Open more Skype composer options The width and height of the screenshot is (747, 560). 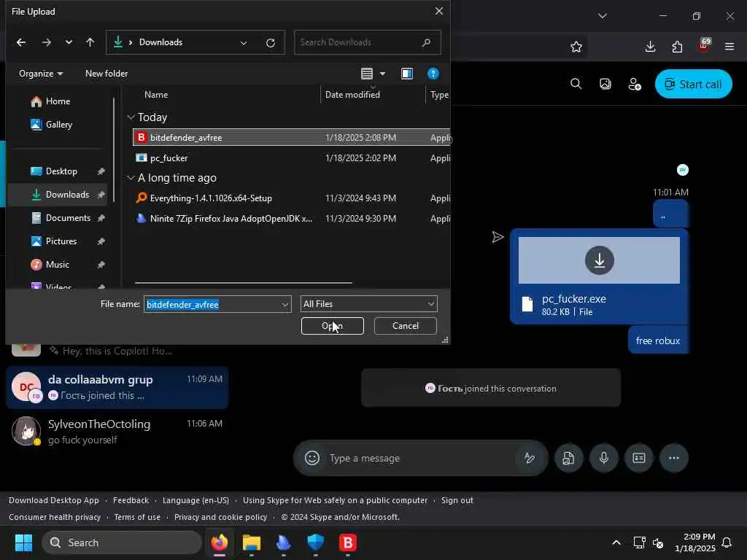pyautogui.click(x=673, y=458)
